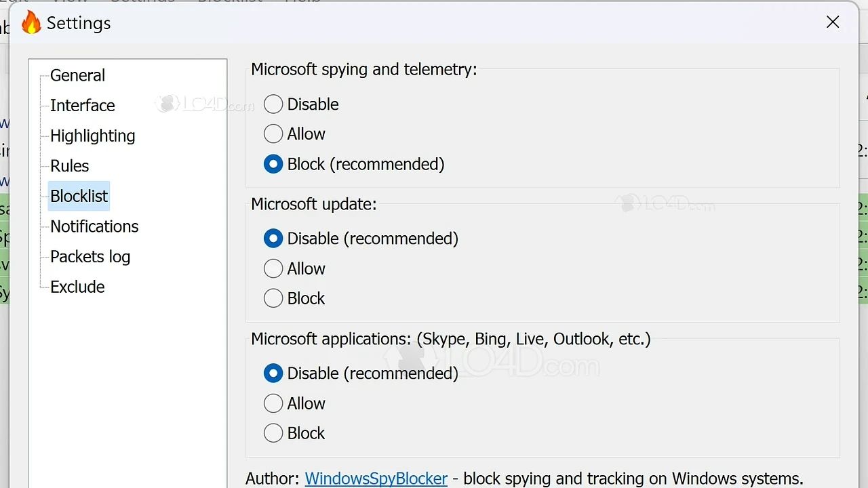Screen dimensions: 868x488
Task: Open the Packets log settings section
Action: pyautogui.click(x=90, y=257)
